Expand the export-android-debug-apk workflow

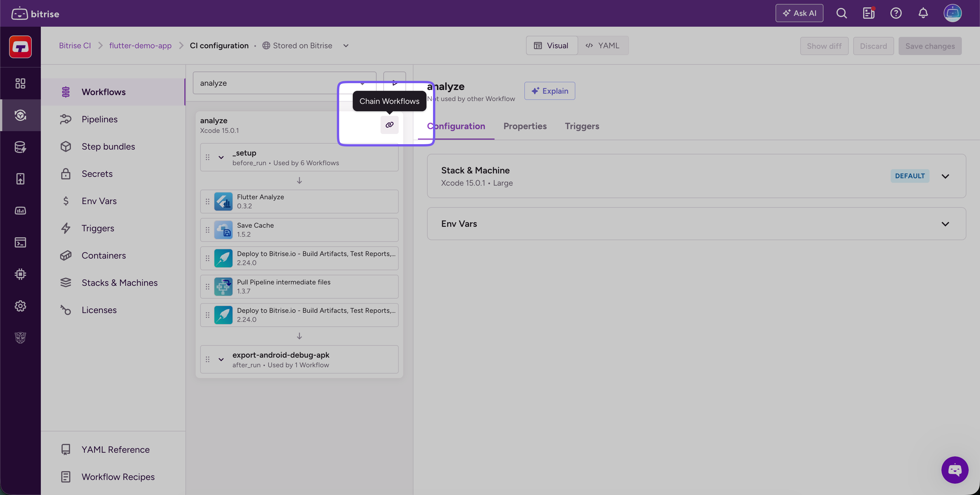221,359
